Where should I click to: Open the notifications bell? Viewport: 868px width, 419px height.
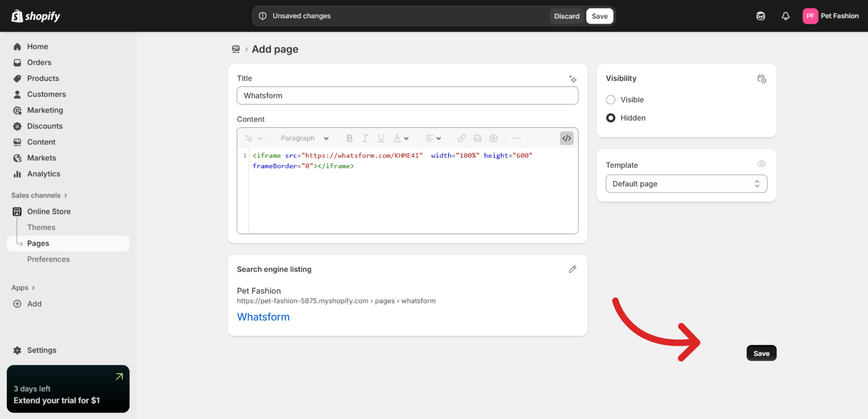pos(786,16)
